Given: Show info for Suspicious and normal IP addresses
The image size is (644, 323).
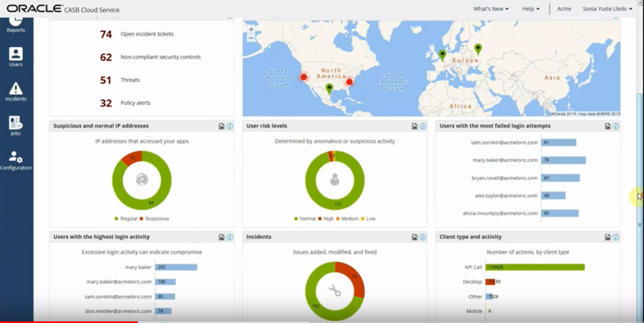Looking at the screenshot, I should [230, 126].
